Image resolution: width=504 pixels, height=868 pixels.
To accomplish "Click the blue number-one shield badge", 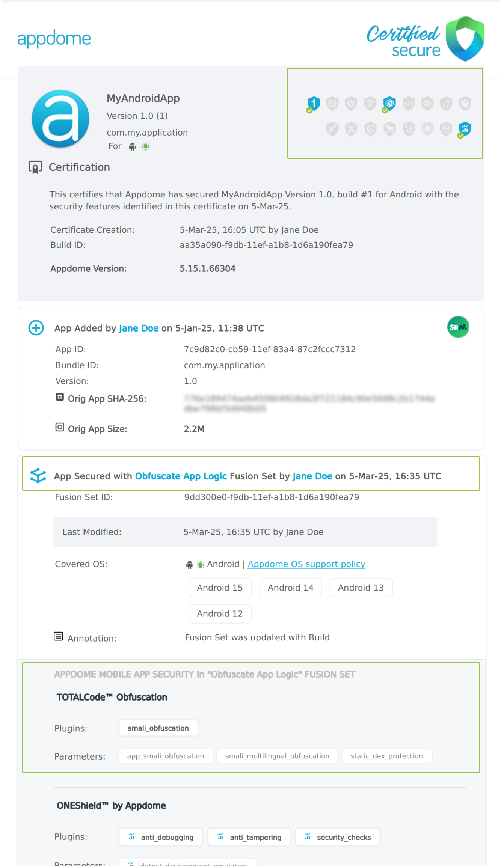I will tap(314, 103).
